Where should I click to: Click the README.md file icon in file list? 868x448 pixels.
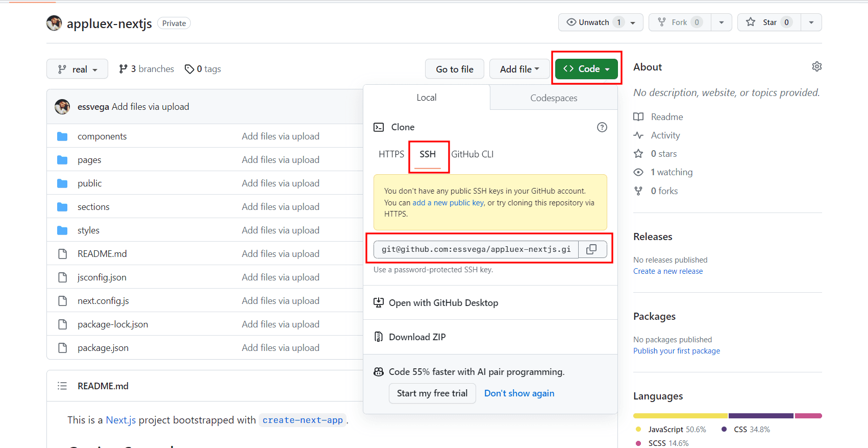[x=62, y=254]
